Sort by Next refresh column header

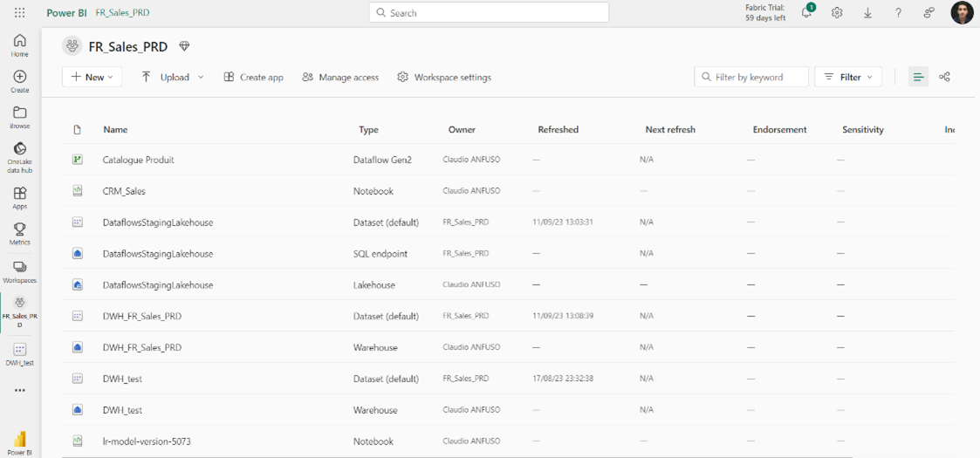[670, 129]
